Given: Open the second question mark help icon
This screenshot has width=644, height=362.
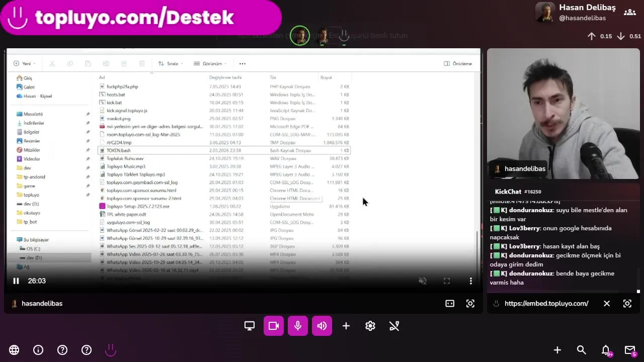Looking at the screenshot, I should pyautogui.click(x=87, y=350).
